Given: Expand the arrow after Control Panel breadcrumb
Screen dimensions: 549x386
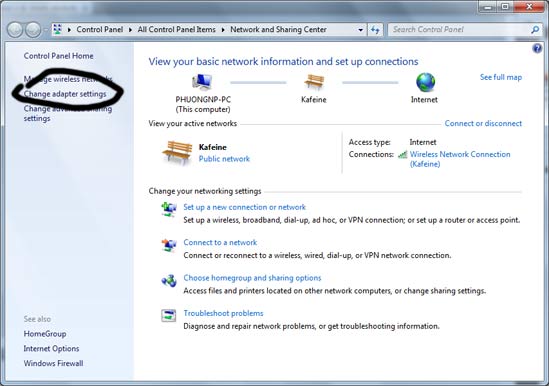Looking at the screenshot, I should click(130, 30).
